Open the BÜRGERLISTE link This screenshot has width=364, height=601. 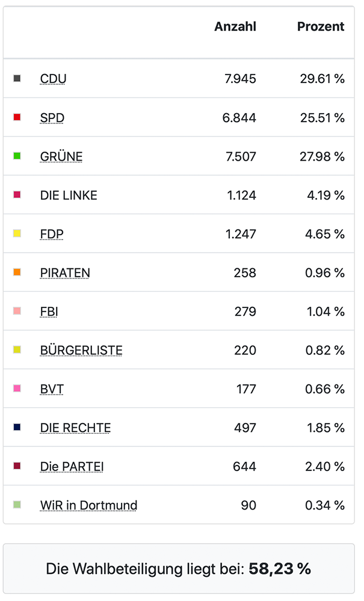[x=81, y=350]
